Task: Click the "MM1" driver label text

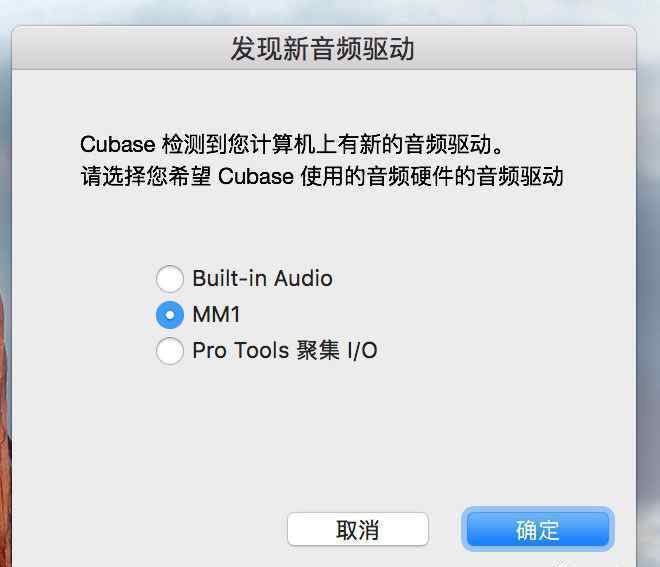Action: (x=216, y=314)
